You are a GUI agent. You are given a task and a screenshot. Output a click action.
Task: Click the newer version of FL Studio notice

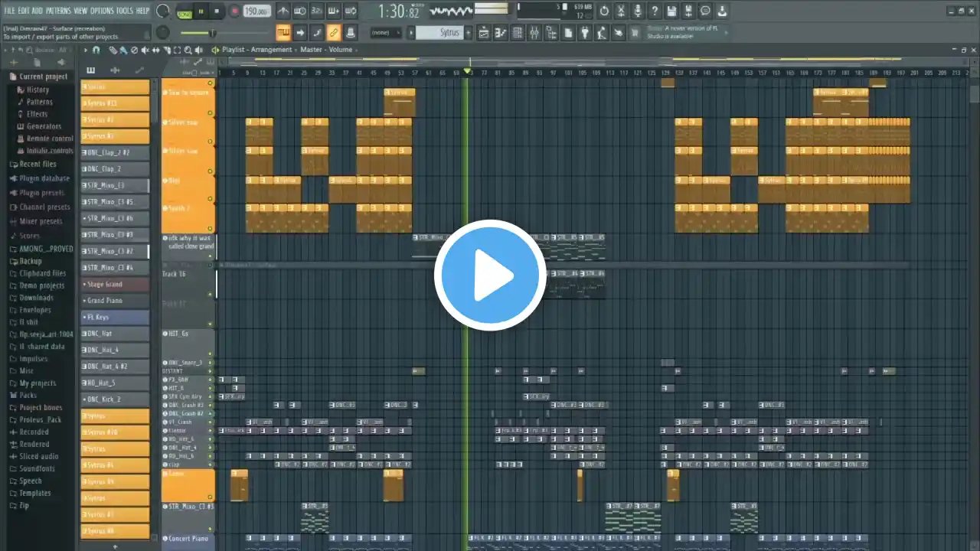pyautogui.click(x=685, y=33)
